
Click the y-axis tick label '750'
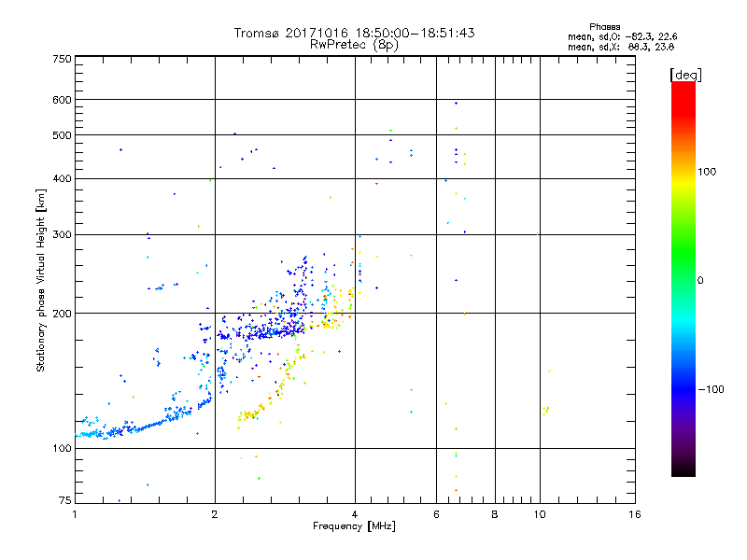tap(62, 59)
